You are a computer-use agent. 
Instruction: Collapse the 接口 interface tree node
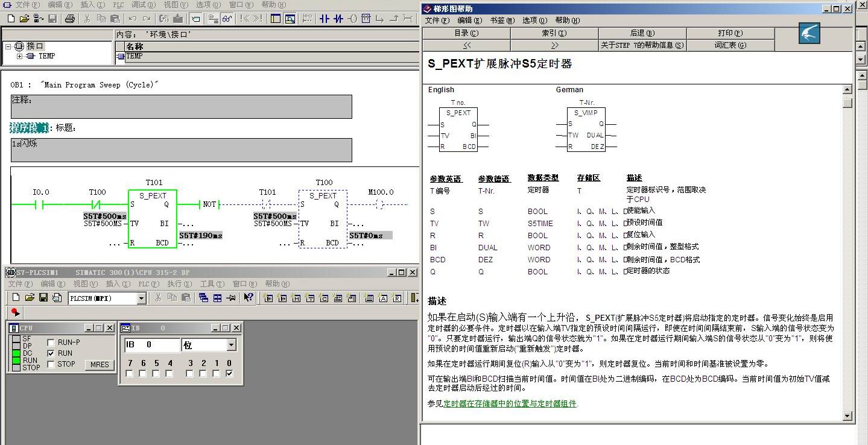(x=8, y=46)
